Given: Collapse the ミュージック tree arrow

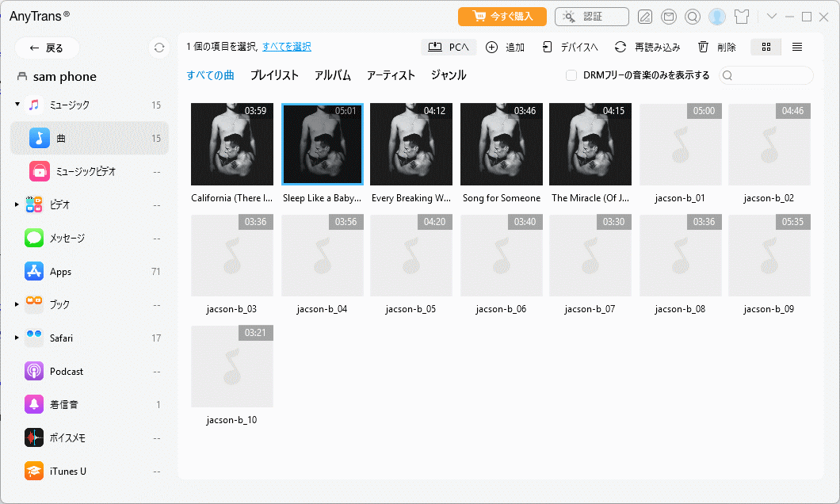Looking at the screenshot, I should pyautogui.click(x=17, y=105).
